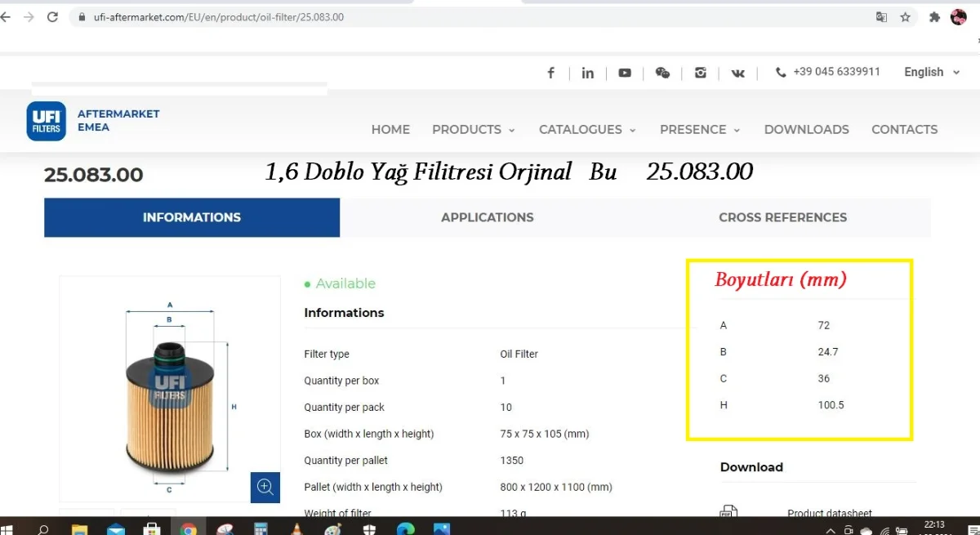View site security lock icon
The image size is (980, 535).
[x=81, y=16]
